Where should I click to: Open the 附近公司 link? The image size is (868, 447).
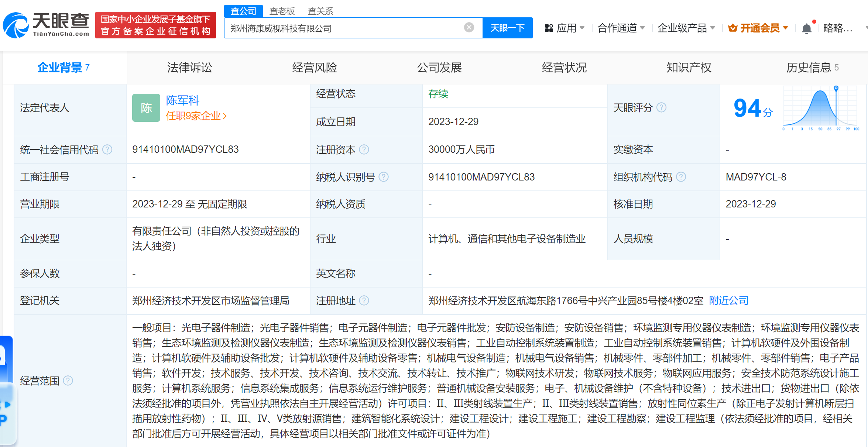pyautogui.click(x=728, y=300)
